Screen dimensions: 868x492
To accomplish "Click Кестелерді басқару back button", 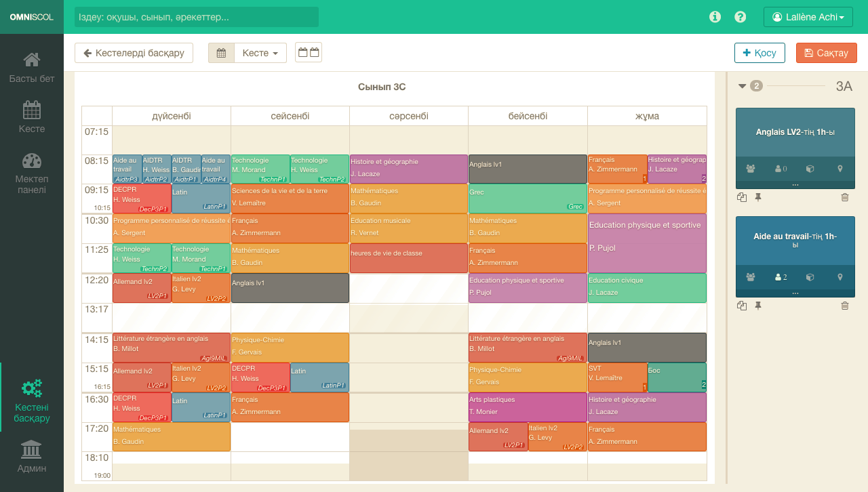I will click(134, 53).
